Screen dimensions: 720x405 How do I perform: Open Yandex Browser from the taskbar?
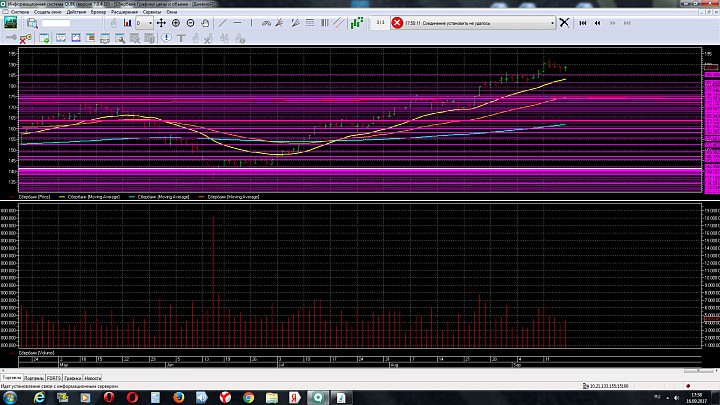tap(225, 398)
